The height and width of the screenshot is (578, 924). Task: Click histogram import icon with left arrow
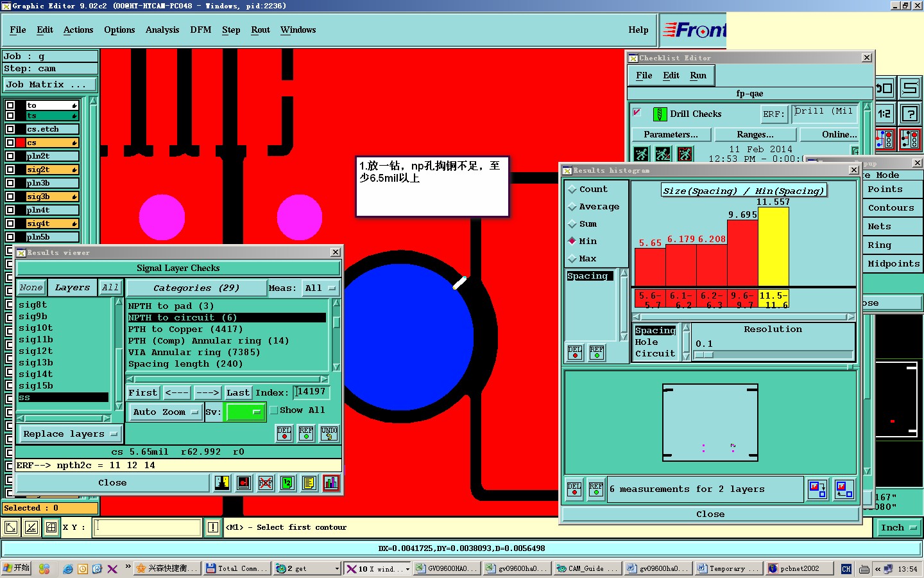coord(844,489)
